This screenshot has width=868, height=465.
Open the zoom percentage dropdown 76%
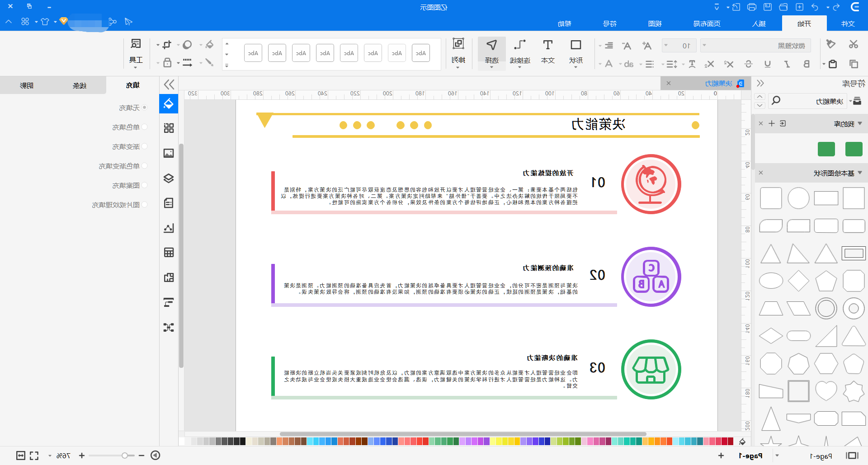50,456
